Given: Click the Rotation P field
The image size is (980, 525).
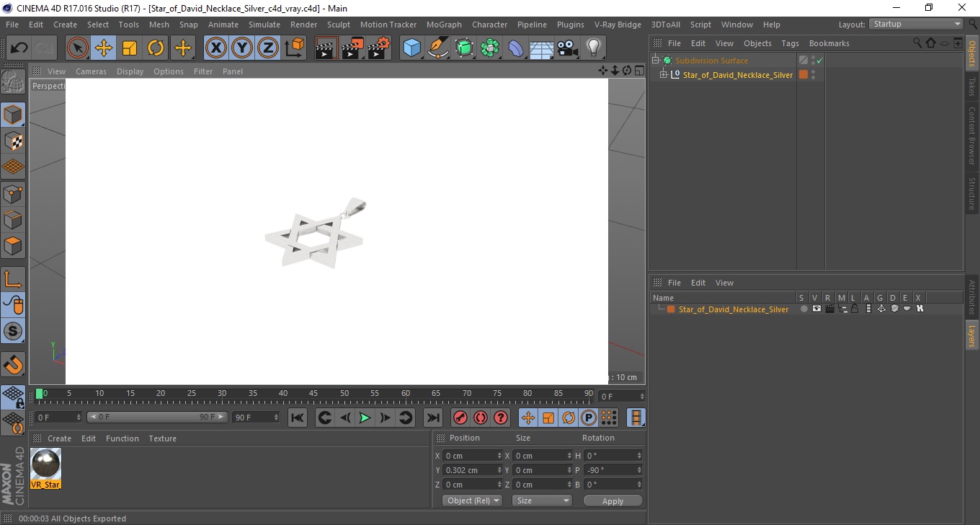Looking at the screenshot, I should pos(612,470).
